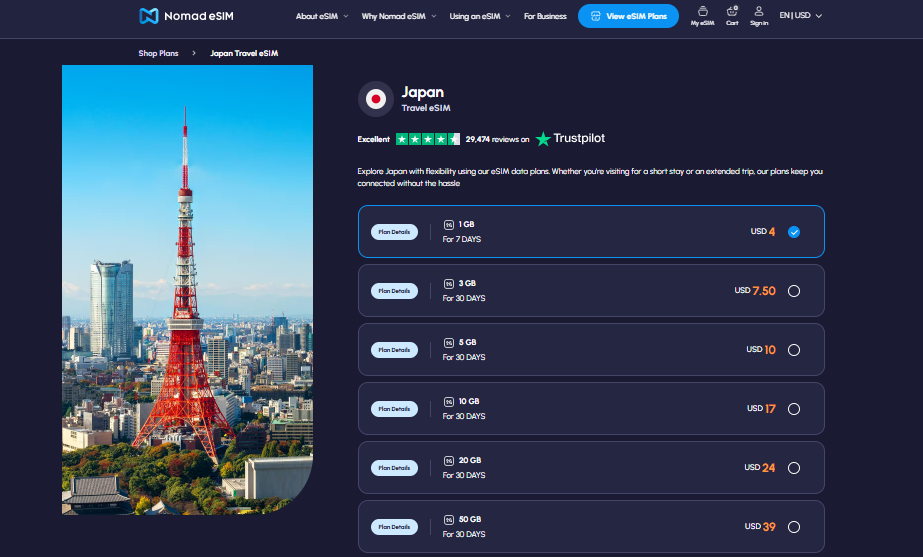Viewport: 923px width, 557px height.
Task: Click the Japan heading title
Action: [423, 92]
